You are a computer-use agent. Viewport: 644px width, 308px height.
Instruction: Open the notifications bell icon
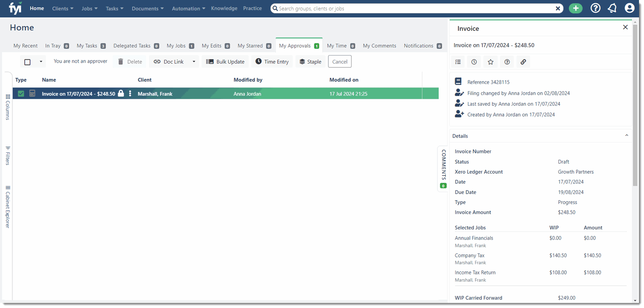(x=612, y=8)
